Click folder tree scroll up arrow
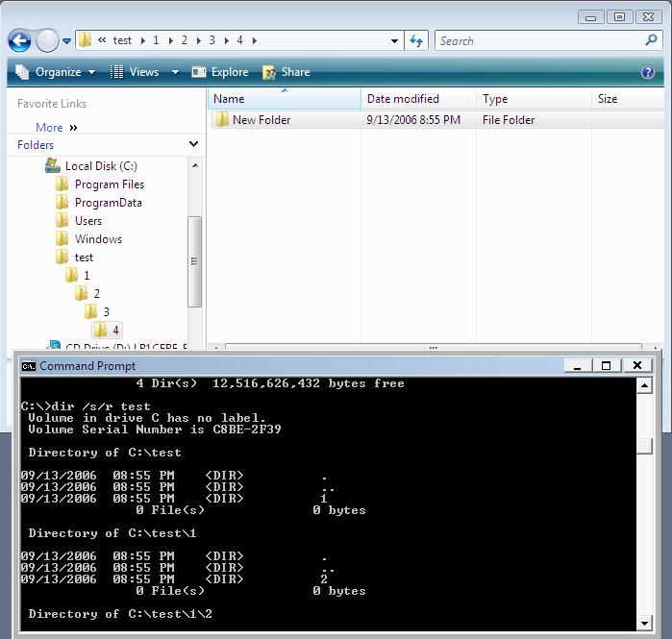This screenshot has height=639, width=672. 195,165
